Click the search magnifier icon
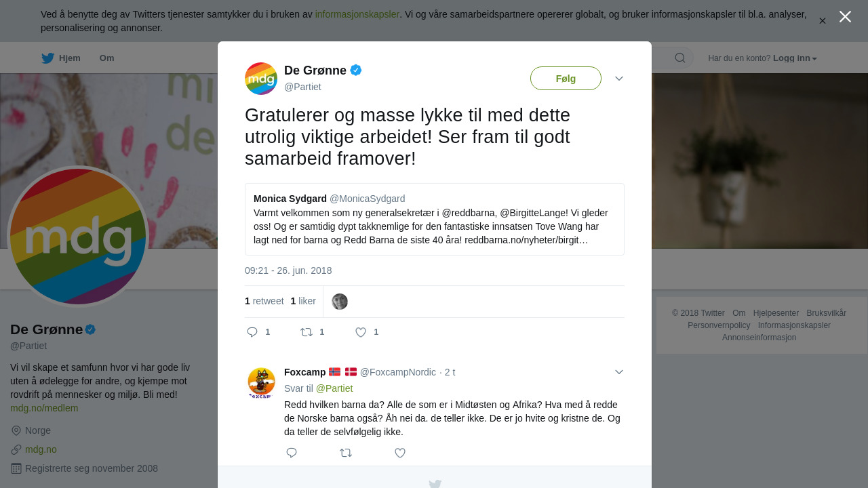Viewport: 868px width, 488px height. point(680,58)
